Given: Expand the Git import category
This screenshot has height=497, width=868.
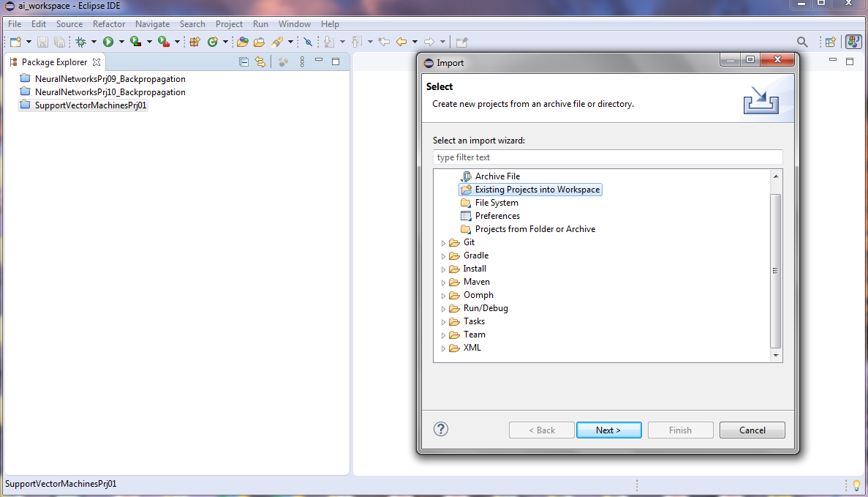Looking at the screenshot, I should (x=443, y=243).
